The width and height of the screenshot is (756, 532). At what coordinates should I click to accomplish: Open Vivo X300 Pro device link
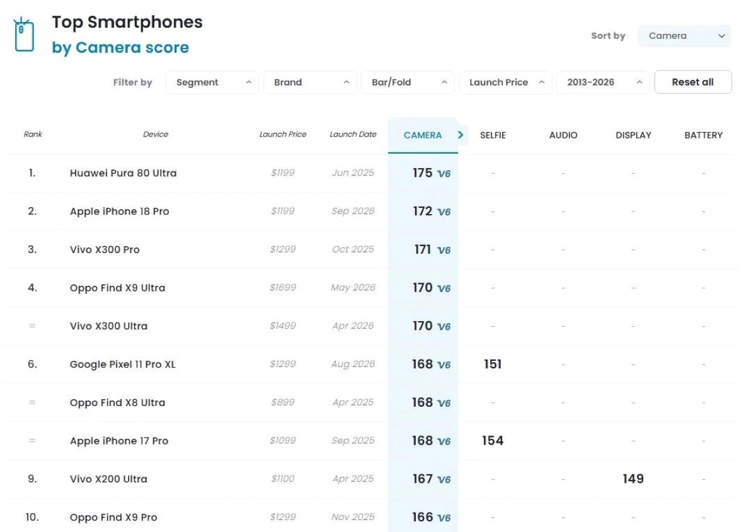click(105, 250)
